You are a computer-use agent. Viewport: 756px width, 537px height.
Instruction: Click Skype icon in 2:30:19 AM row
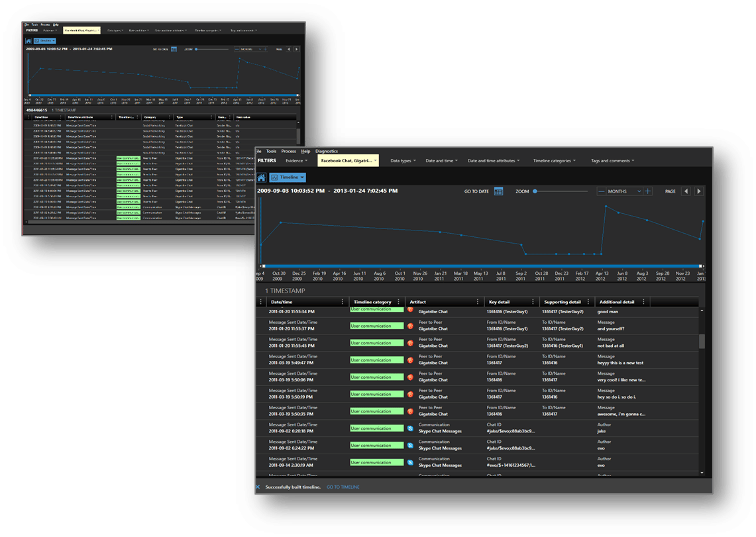point(410,462)
